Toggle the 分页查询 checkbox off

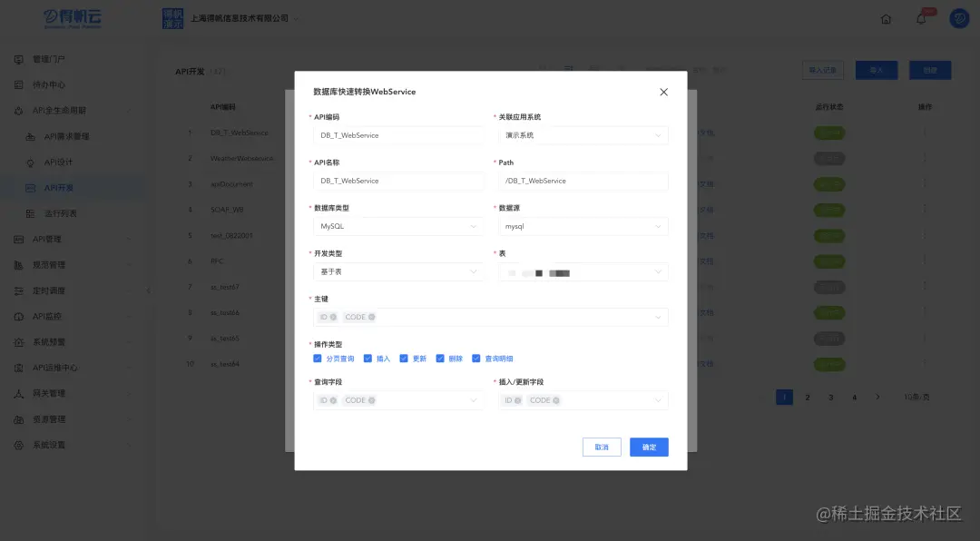316,359
